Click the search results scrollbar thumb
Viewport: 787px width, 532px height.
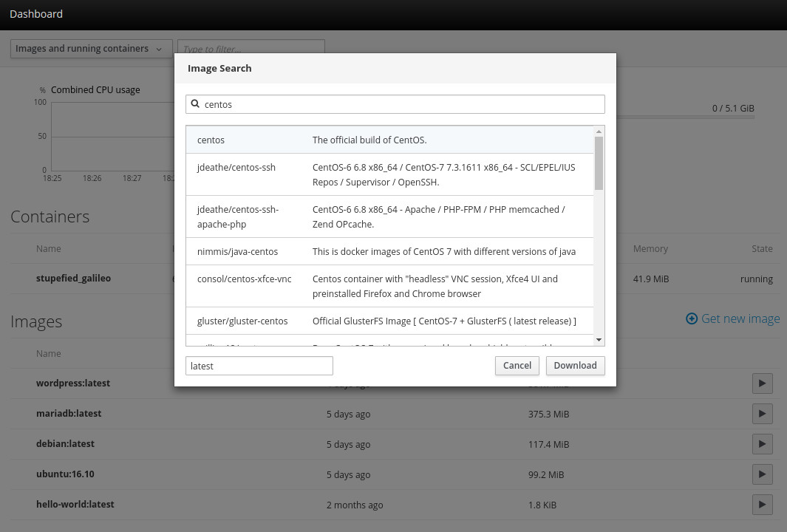click(599, 163)
